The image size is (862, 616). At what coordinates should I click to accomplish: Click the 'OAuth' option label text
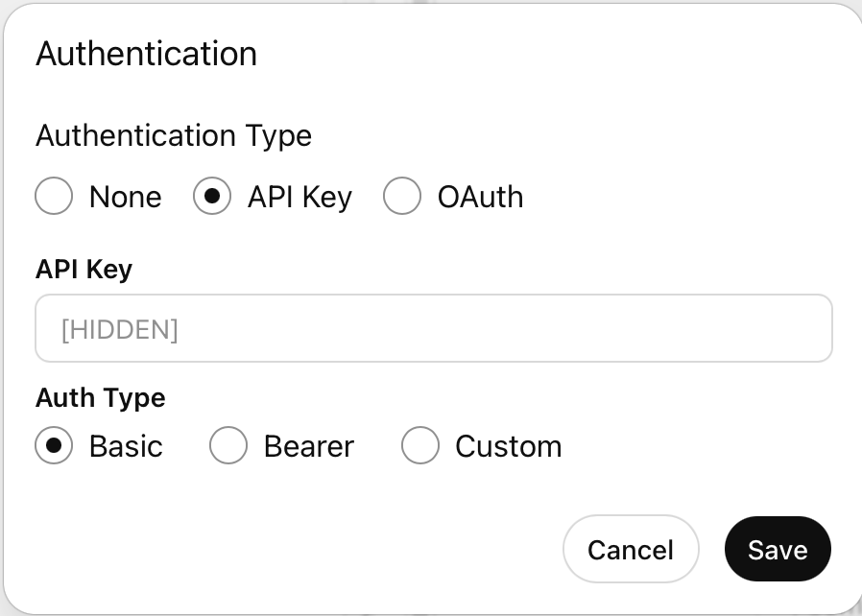tap(481, 198)
